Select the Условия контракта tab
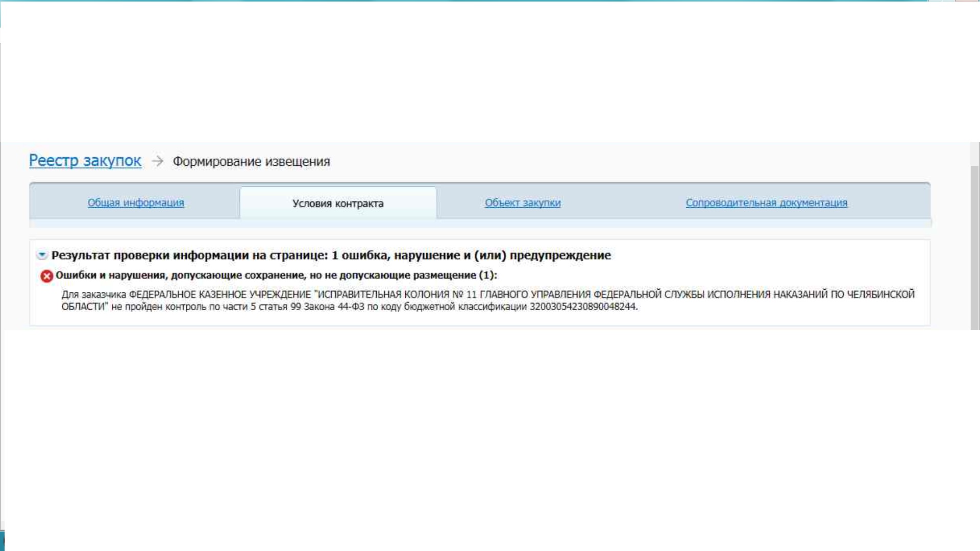980x551 pixels. click(x=338, y=204)
